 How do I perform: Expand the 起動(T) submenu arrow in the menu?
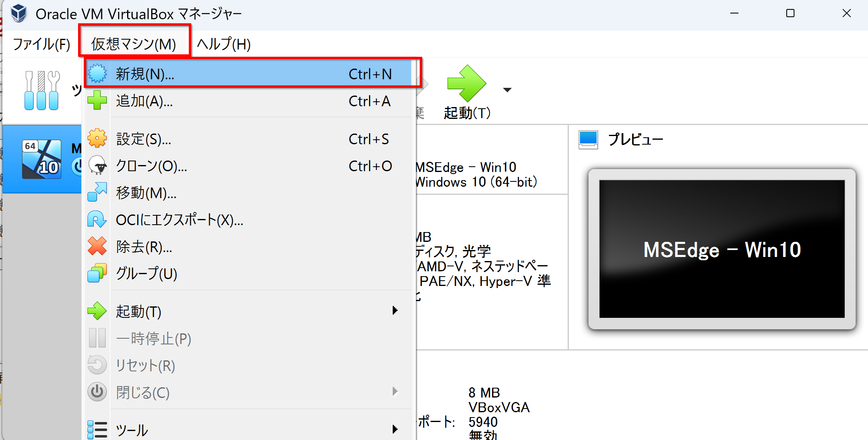(395, 310)
